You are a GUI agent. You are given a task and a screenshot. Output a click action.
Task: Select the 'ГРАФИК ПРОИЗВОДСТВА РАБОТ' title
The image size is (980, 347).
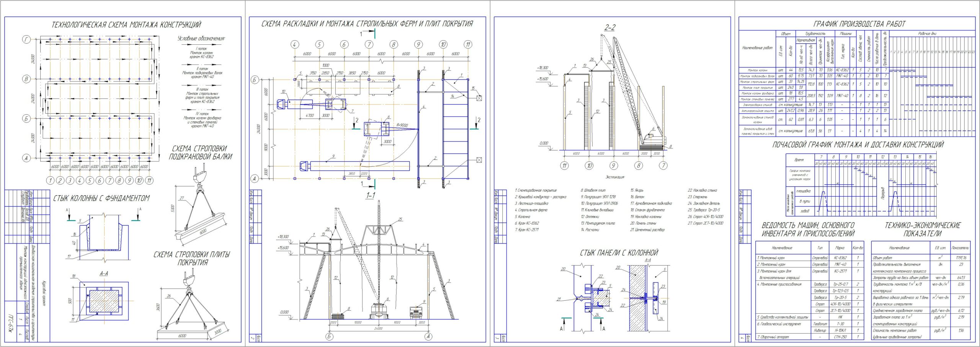point(859,24)
